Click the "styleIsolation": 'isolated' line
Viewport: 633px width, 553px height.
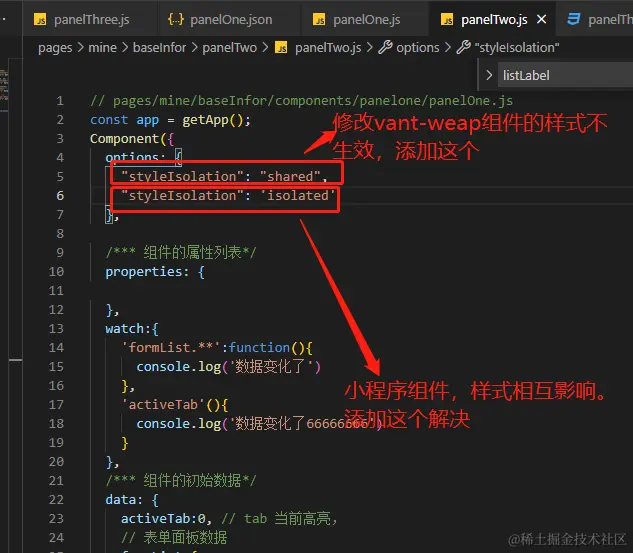tap(228, 196)
